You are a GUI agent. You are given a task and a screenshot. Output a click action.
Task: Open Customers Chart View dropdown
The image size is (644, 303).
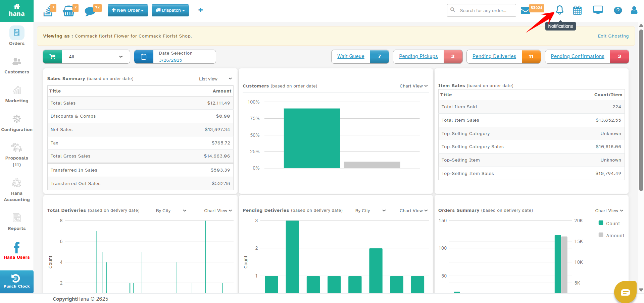point(413,86)
